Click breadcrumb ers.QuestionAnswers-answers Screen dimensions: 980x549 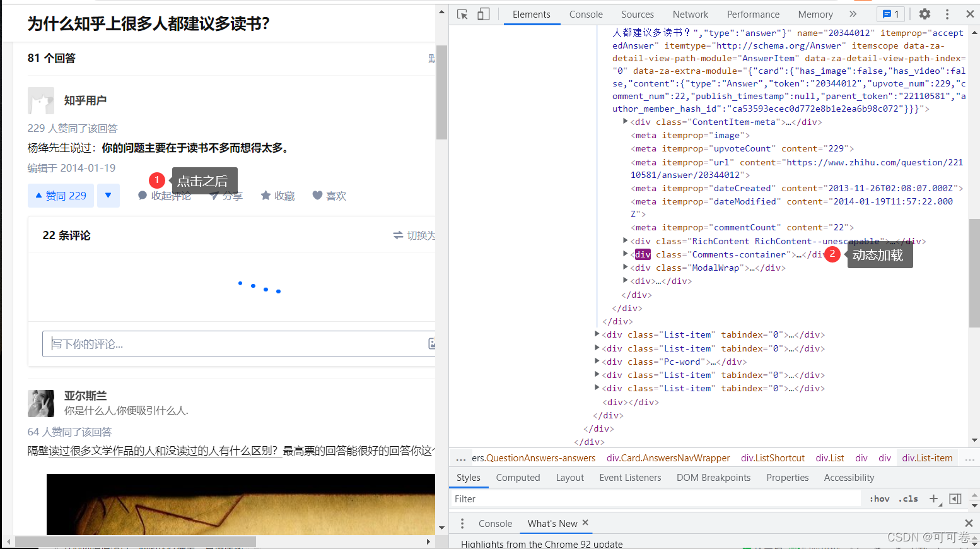[534, 458]
